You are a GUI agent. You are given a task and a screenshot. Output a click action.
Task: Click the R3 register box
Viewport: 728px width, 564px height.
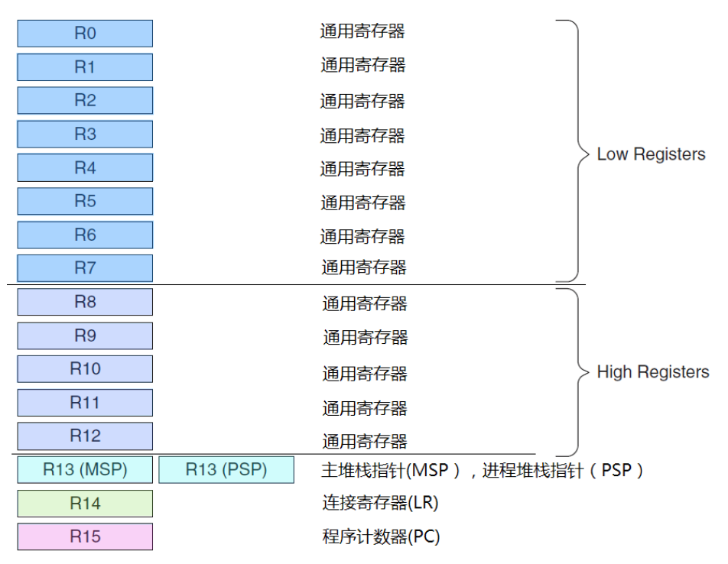point(85,135)
